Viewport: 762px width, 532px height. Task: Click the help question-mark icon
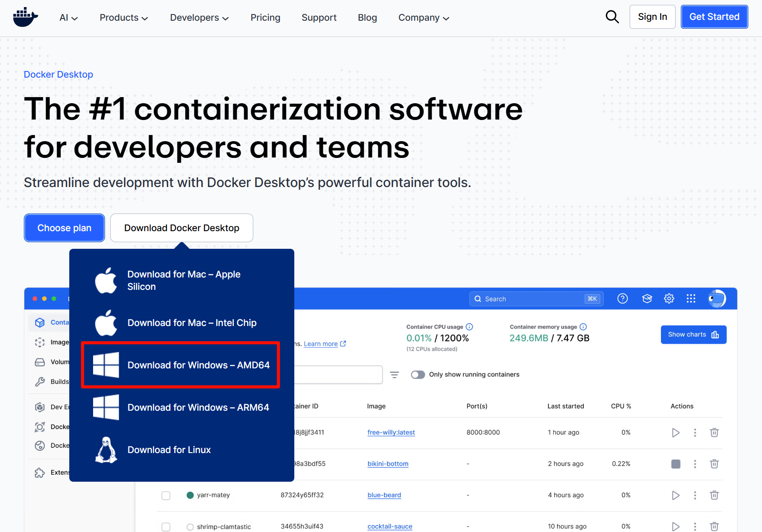622,299
